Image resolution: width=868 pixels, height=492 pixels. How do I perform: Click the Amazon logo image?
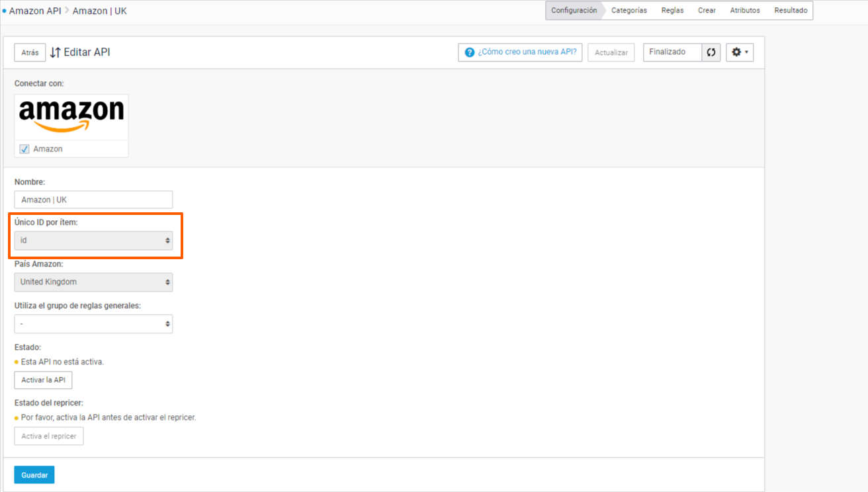(71, 116)
